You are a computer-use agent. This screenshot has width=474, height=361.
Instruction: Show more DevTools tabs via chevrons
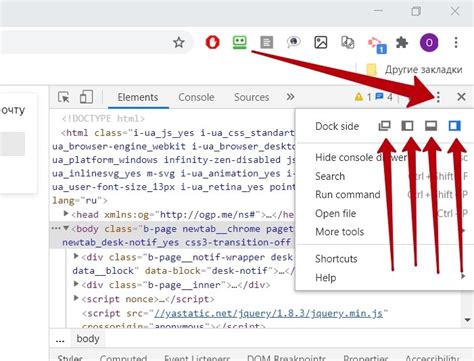(290, 97)
